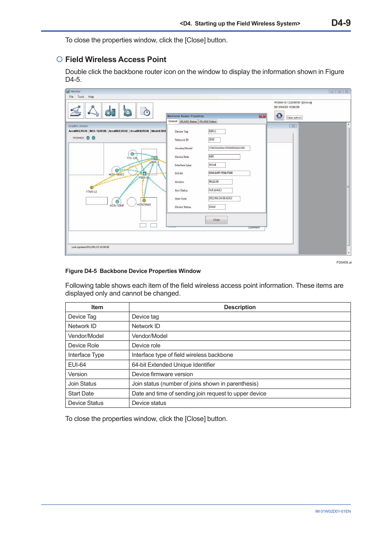
Task: Click the YTA-228 device node
Action: coord(132,154)
